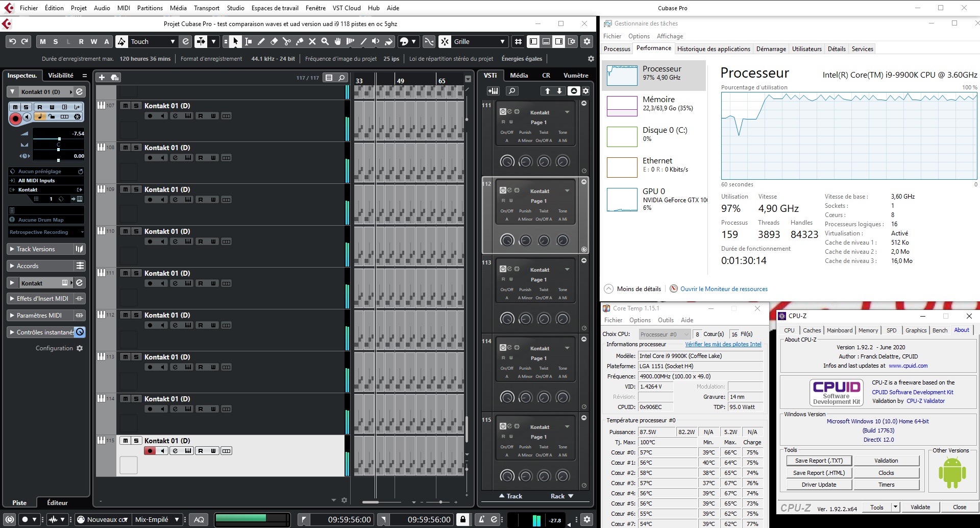The width and height of the screenshot is (980, 528).
Task: Select the Split scissors tool
Action: pos(287,42)
